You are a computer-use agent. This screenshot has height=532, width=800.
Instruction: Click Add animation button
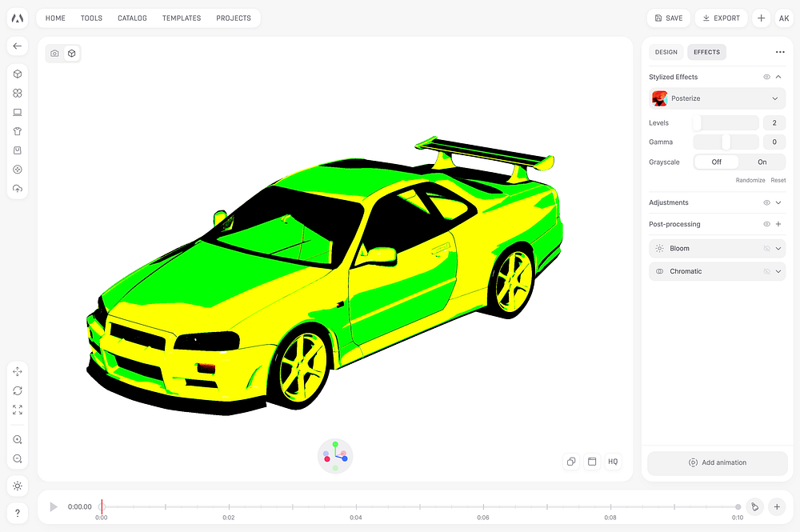click(718, 462)
